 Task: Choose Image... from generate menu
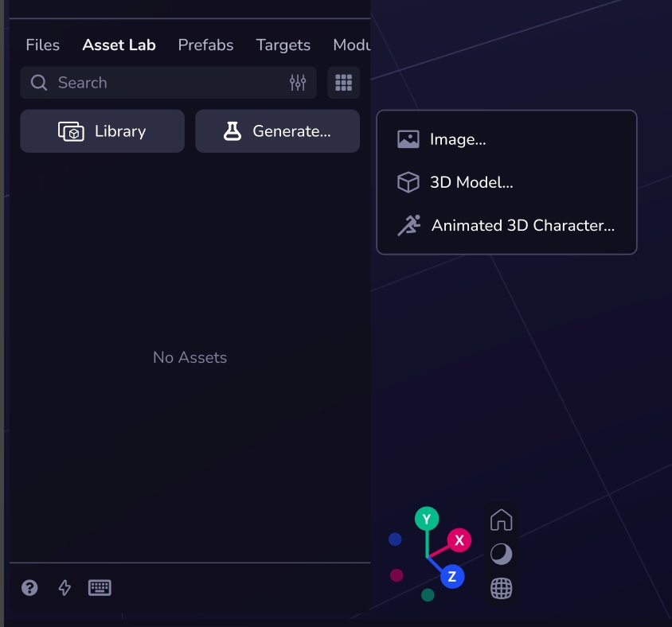458,139
